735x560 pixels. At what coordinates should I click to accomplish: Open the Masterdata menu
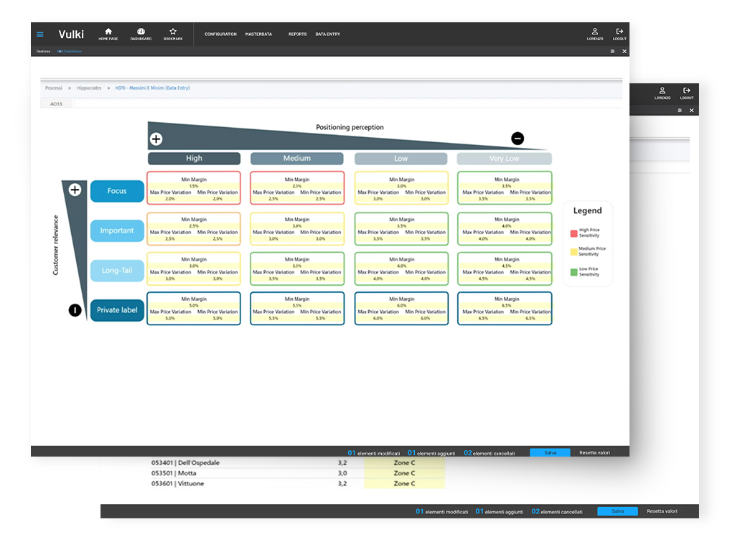tap(258, 34)
